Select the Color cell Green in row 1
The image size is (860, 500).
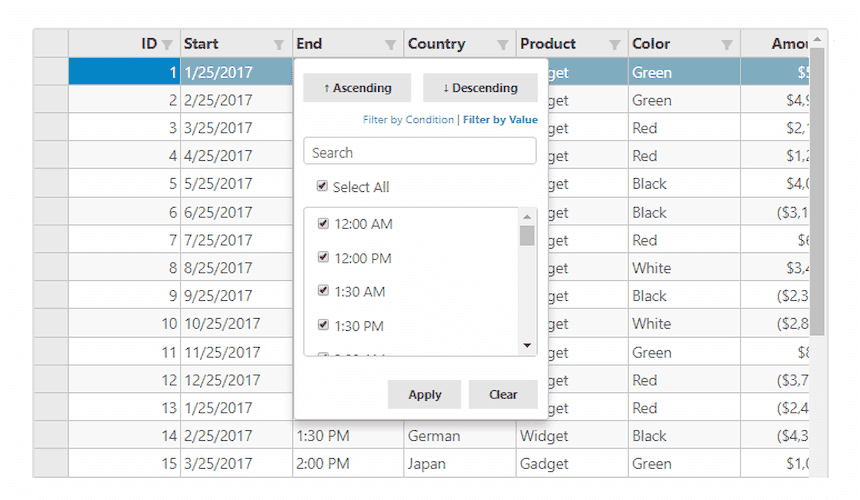pyautogui.click(x=684, y=72)
